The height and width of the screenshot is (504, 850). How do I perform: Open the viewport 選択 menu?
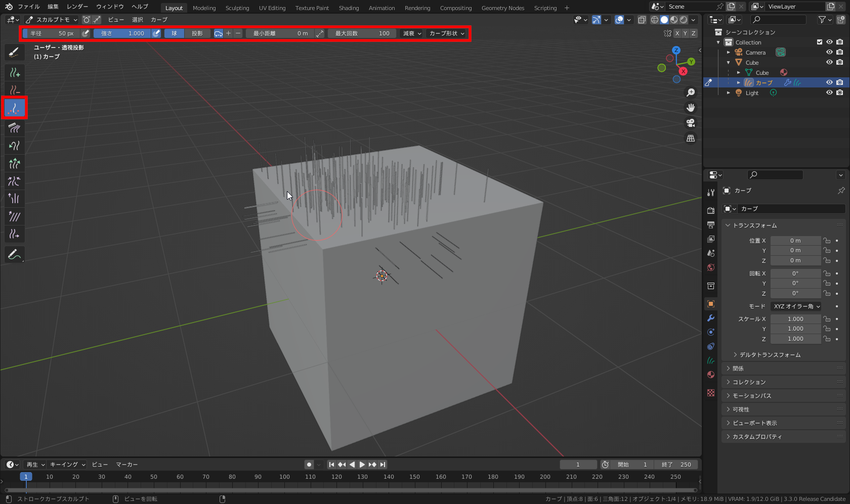pyautogui.click(x=138, y=20)
